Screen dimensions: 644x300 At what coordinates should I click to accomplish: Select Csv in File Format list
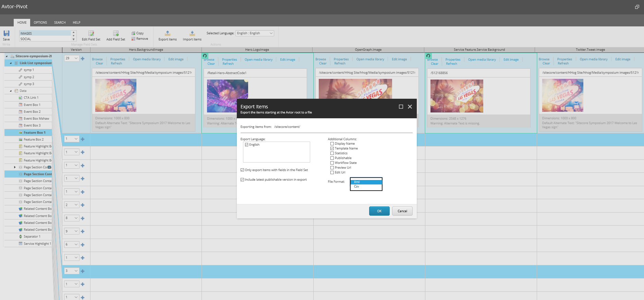pyautogui.click(x=357, y=187)
